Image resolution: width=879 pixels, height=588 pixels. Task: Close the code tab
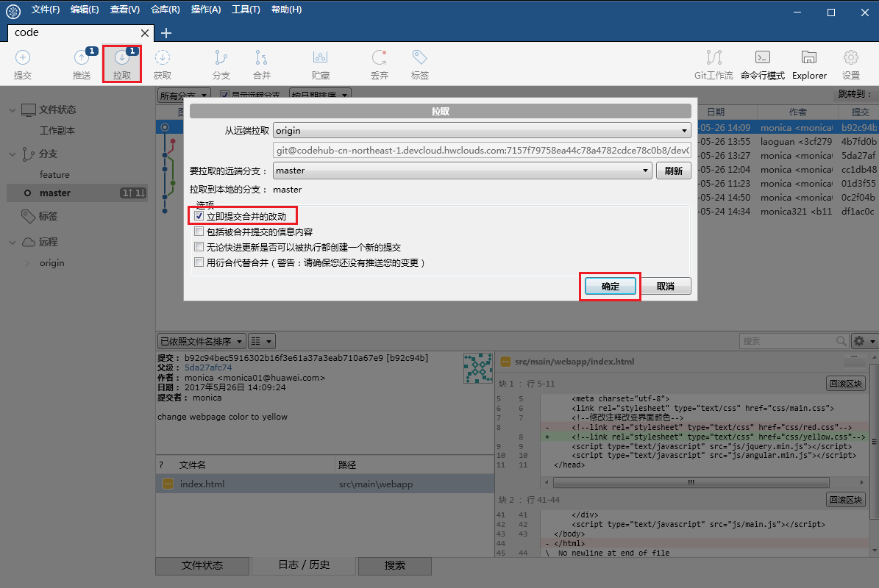point(145,33)
